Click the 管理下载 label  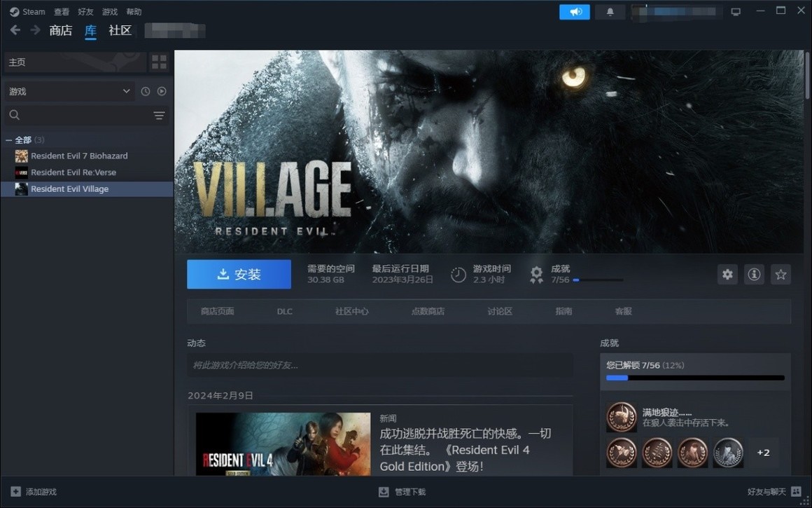point(410,491)
